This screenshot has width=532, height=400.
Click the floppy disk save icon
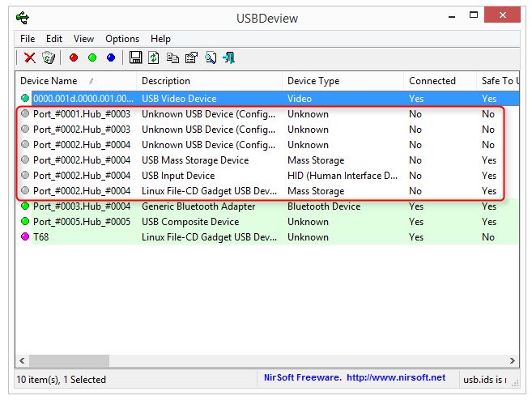pyautogui.click(x=136, y=57)
